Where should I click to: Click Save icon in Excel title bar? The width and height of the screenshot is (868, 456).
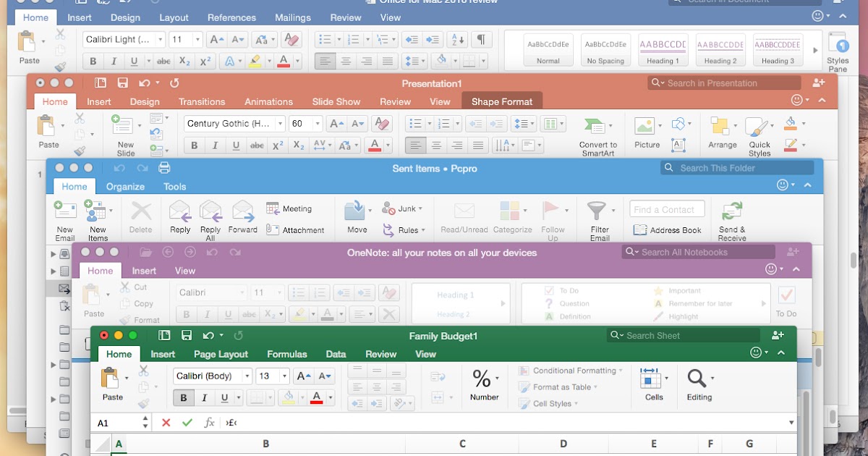point(187,335)
